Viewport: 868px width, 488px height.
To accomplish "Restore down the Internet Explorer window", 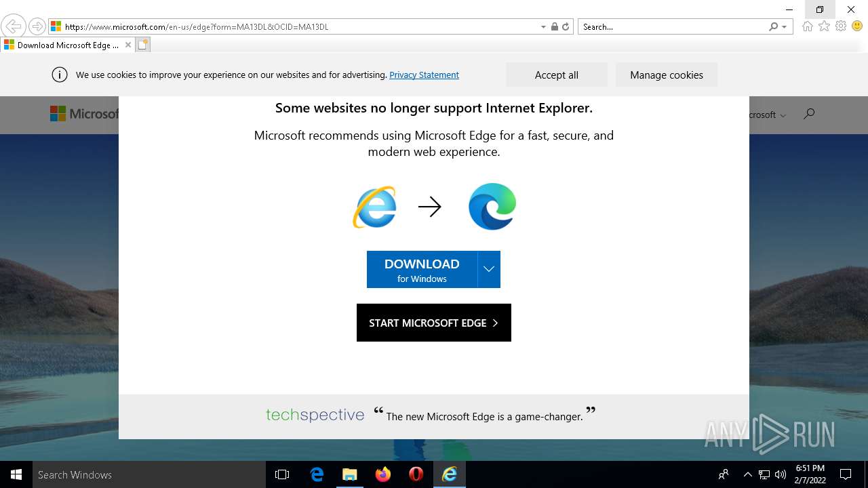I will pos(820,9).
